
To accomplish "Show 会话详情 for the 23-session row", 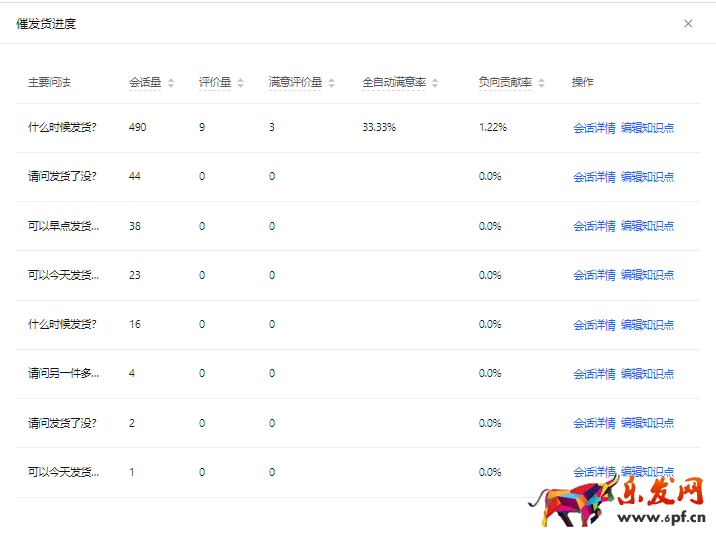I will point(594,275).
